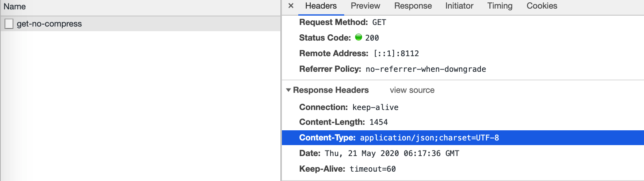Collapse the Response Headers section
Screen dimensions: 644x181
point(289,90)
